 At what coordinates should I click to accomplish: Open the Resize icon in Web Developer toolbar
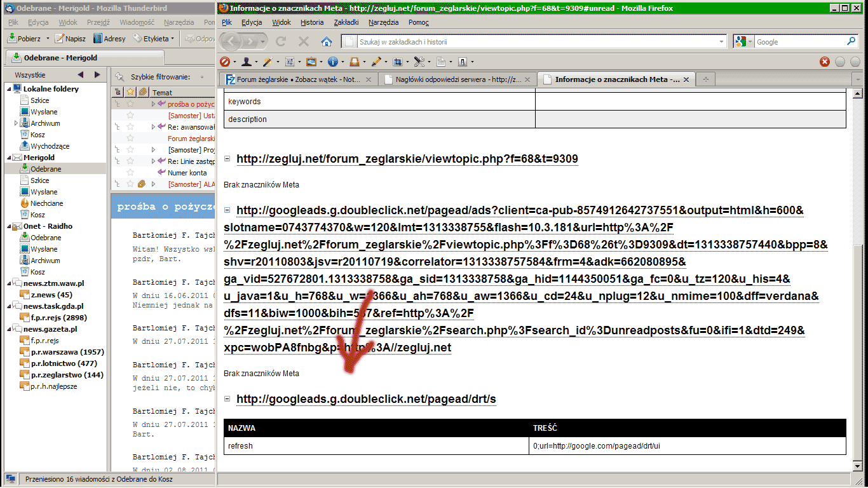pos(397,62)
